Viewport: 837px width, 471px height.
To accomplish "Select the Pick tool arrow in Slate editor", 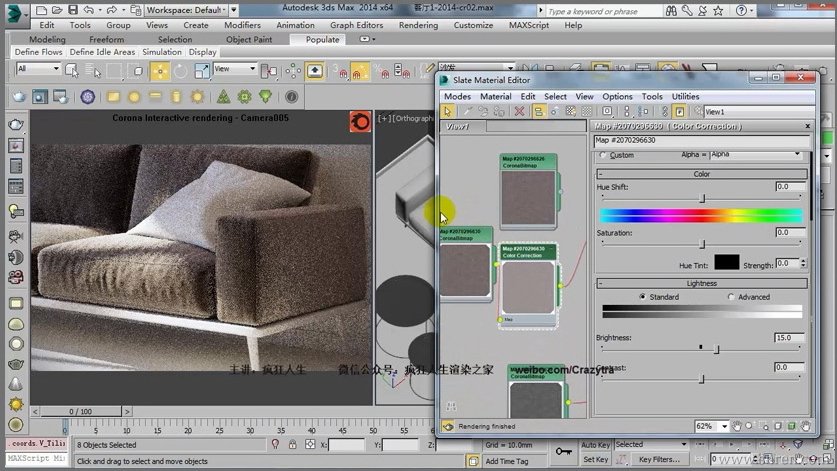I will click(447, 112).
